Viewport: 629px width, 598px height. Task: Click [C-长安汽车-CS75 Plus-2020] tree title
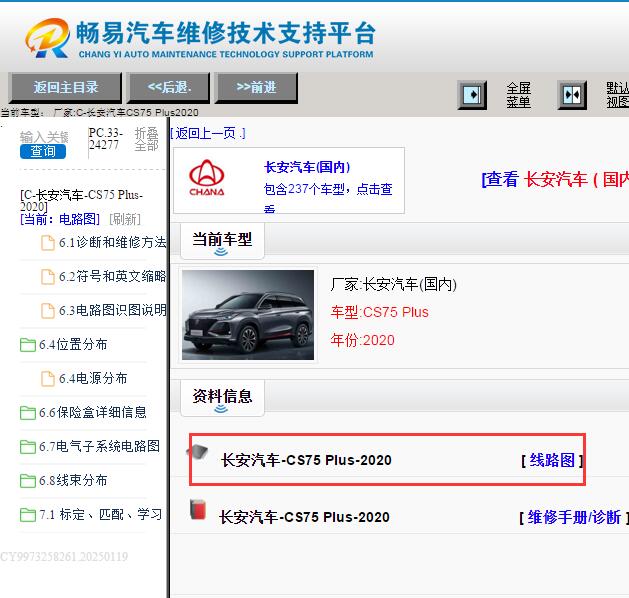pos(81,201)
